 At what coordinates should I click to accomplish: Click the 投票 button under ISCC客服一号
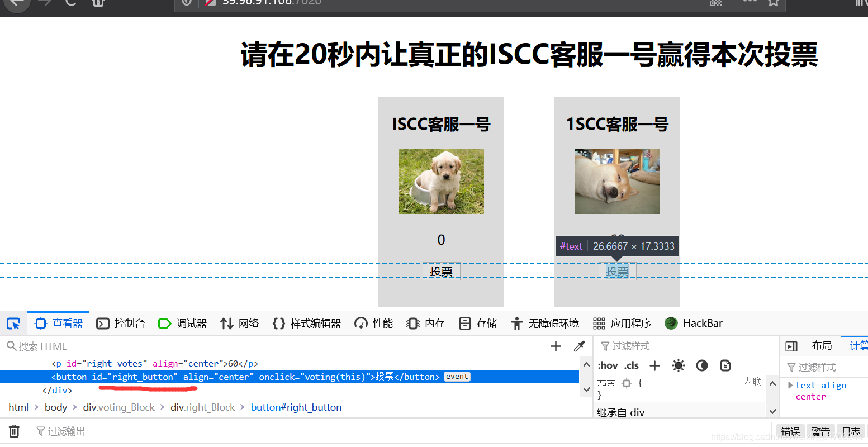(x=441, y=272)
